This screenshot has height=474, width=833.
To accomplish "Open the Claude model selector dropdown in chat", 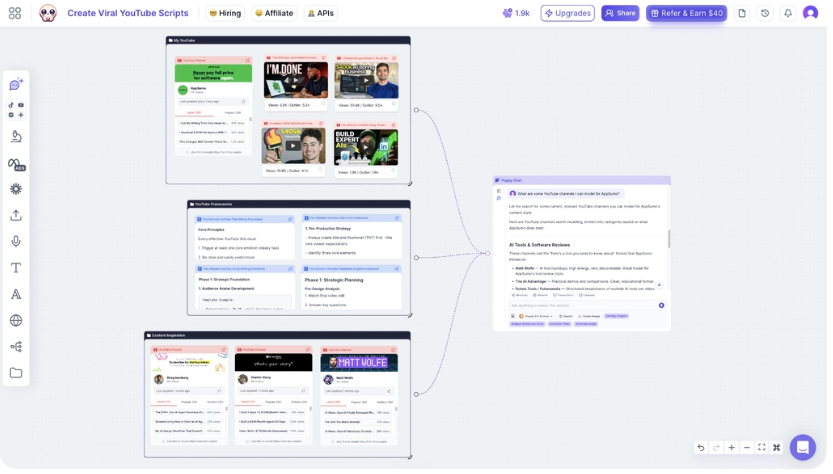I will tap(536, 316).
